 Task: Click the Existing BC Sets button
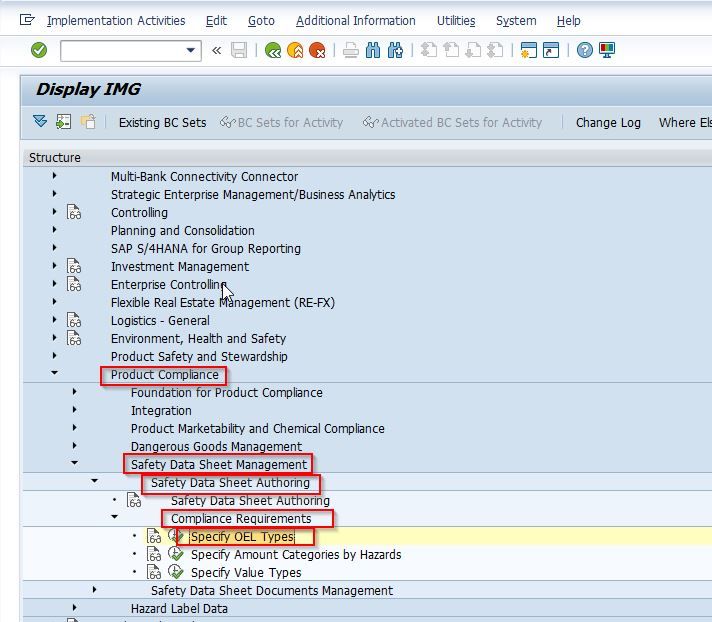click(x=162, y=123)
